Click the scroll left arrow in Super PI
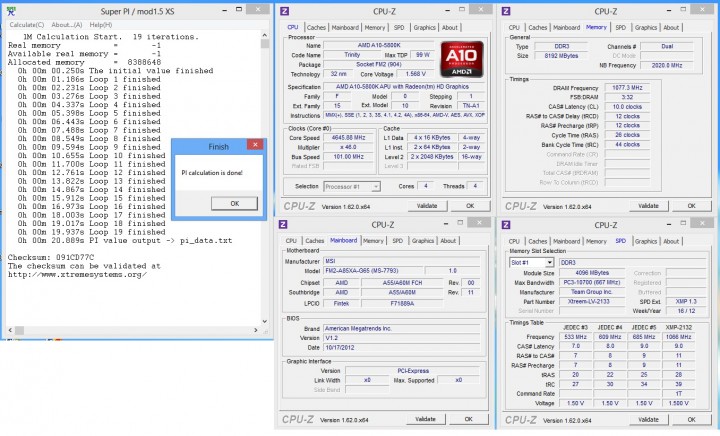Image resolution: width=720 pixels, height=436 pixels. tap(10, 330)
